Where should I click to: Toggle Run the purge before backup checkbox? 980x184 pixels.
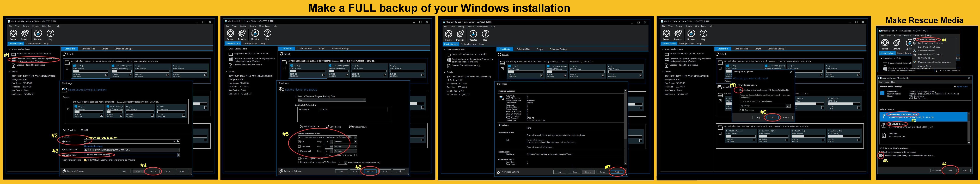(300, 158)
